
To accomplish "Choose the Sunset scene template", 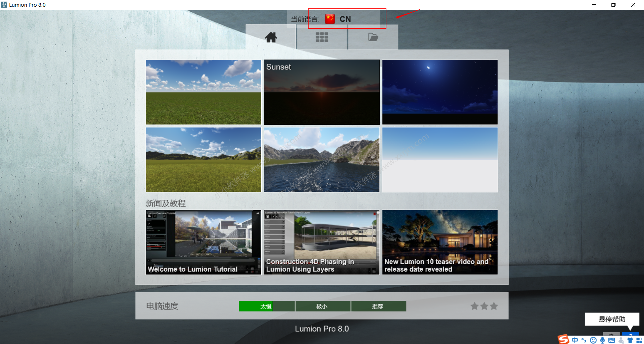I will point(322,92).
